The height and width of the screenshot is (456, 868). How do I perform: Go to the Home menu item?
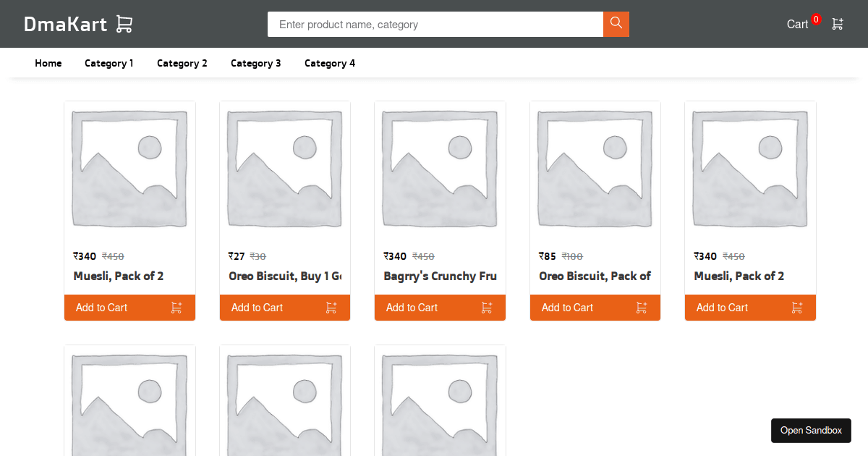48,63
